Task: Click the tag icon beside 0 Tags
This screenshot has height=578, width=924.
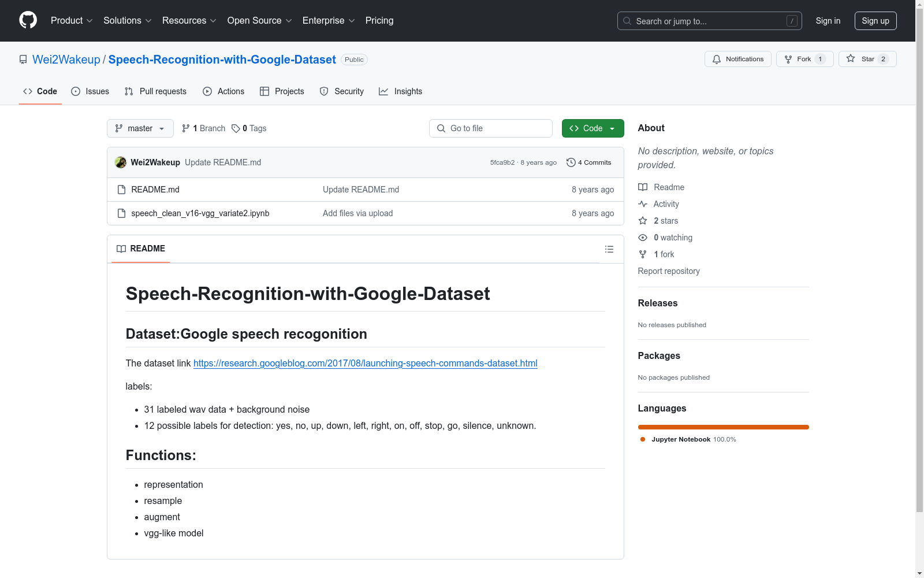Action: (236, 128)
